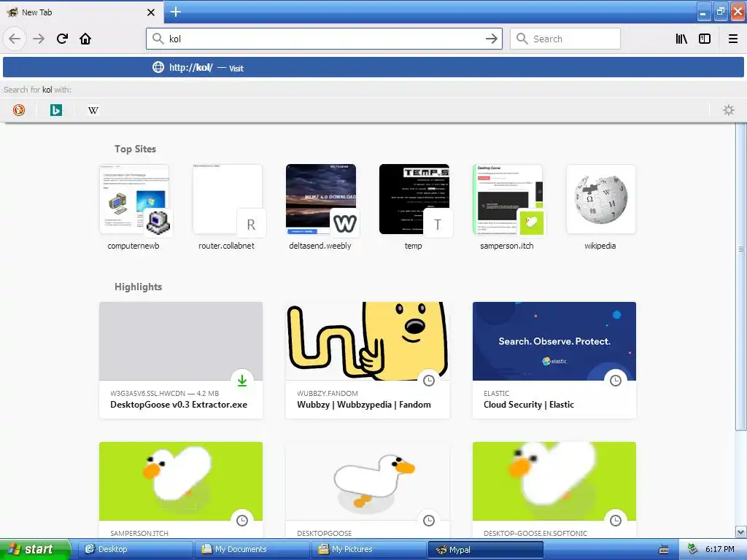Open the home page icon
The width and height of the screenshot is (747, 560).
(85, 39)
